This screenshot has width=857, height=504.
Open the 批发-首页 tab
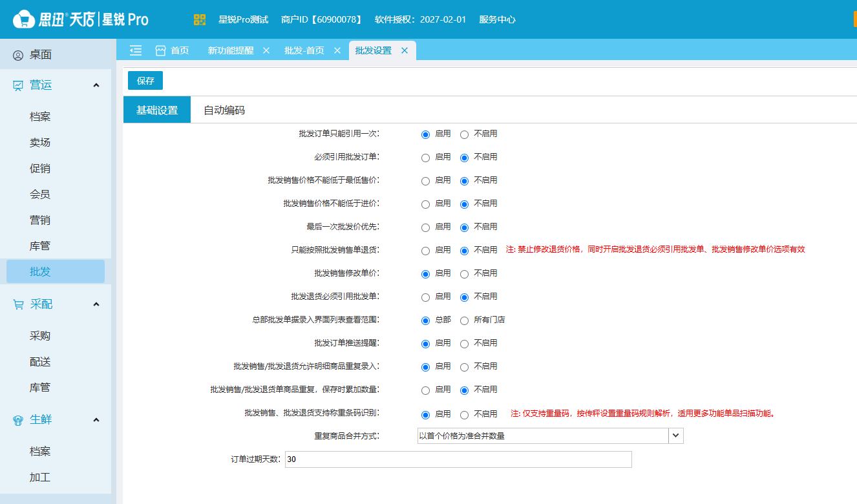[x=304, y=50]
